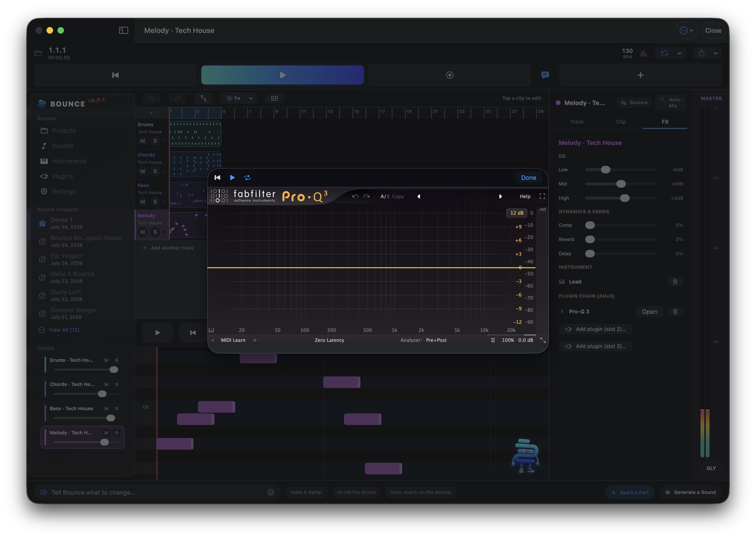This screenshot has height=539, width=756.
Task: Toggle the sidebar panel icon
Action: point(123,31)
